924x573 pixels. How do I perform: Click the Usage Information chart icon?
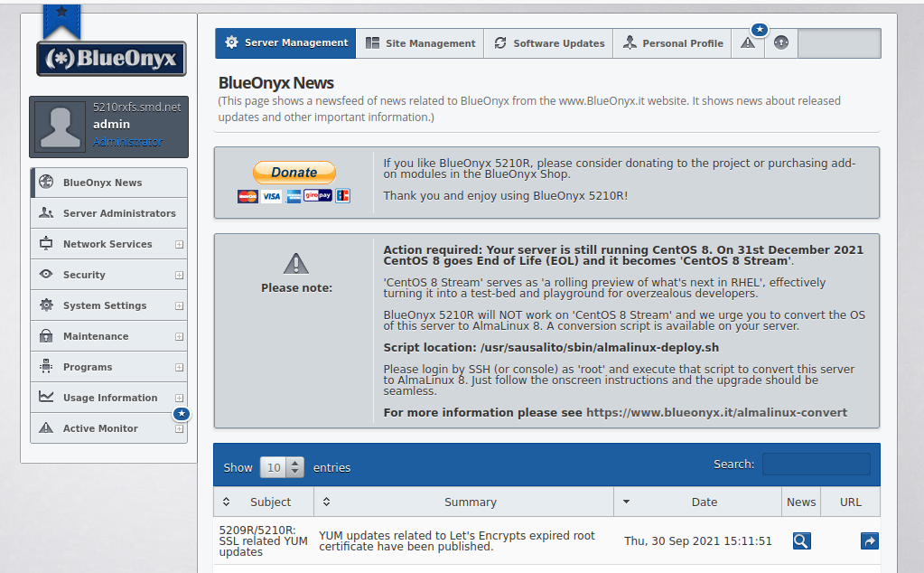(46, 397)
